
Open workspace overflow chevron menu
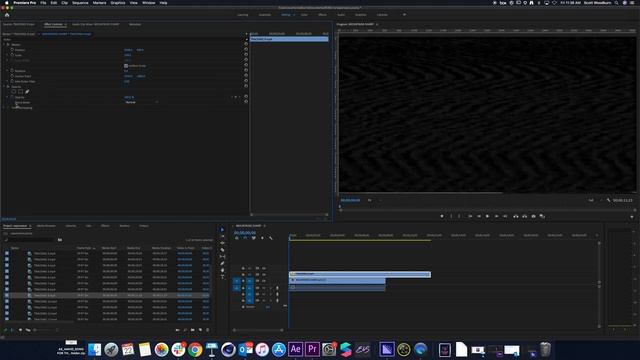click(x=404, y=15)
